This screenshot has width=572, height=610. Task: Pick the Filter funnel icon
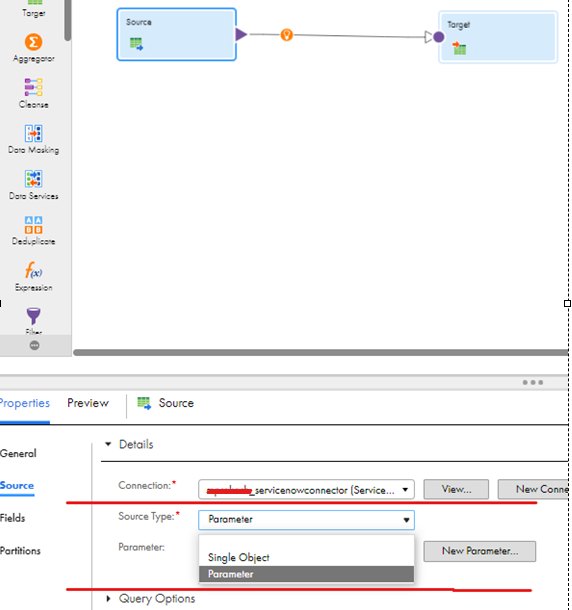(33, 316)
